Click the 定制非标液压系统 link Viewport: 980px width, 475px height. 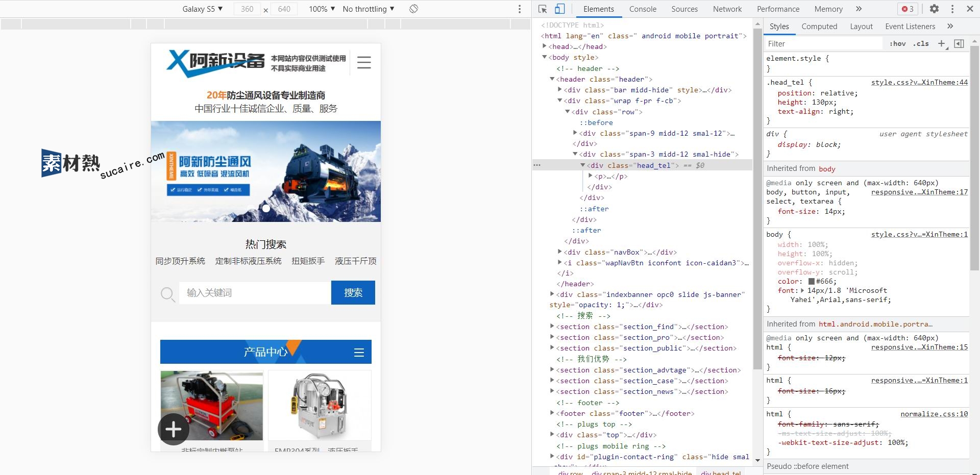248,261
